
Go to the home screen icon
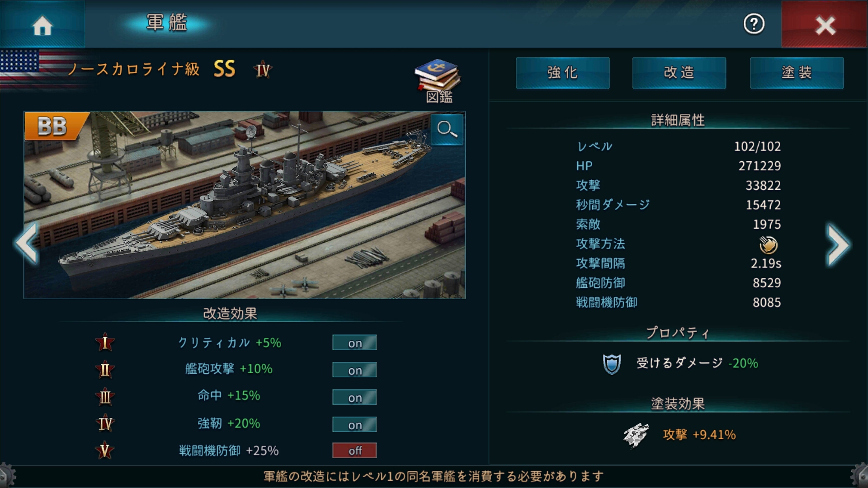[42, 24]
